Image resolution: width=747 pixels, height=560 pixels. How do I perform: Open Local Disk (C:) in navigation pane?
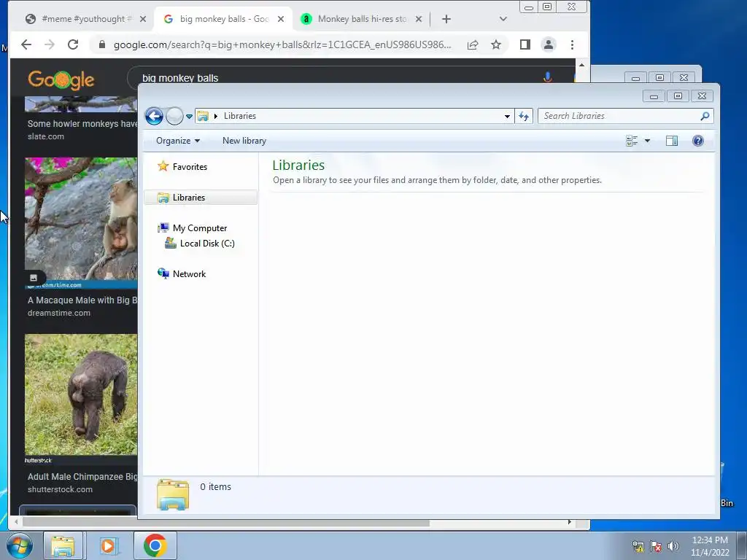[207, 244]
